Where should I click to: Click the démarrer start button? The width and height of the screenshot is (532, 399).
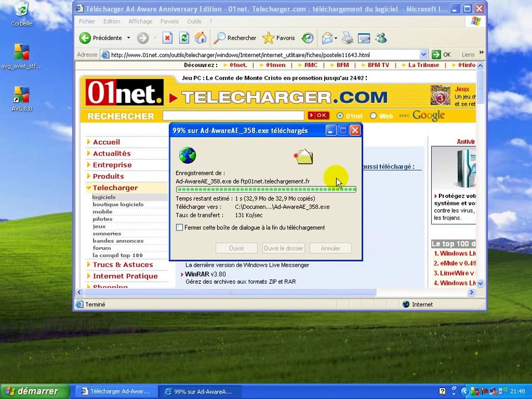click(34, 391)
